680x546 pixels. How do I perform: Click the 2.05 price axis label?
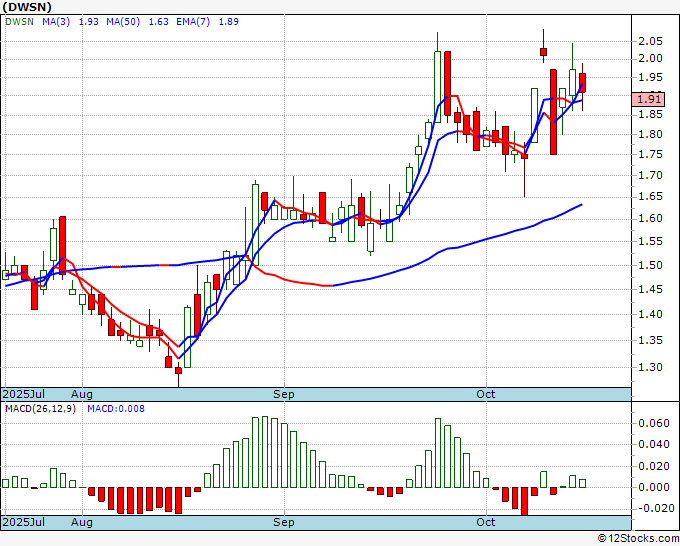click(x=651, y=42)
